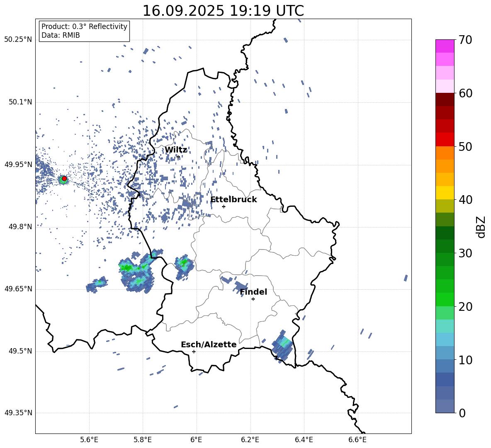Click the plus marker below Ettelbruck label
Viewport: 491px width, 448px height.
point(224,206)
